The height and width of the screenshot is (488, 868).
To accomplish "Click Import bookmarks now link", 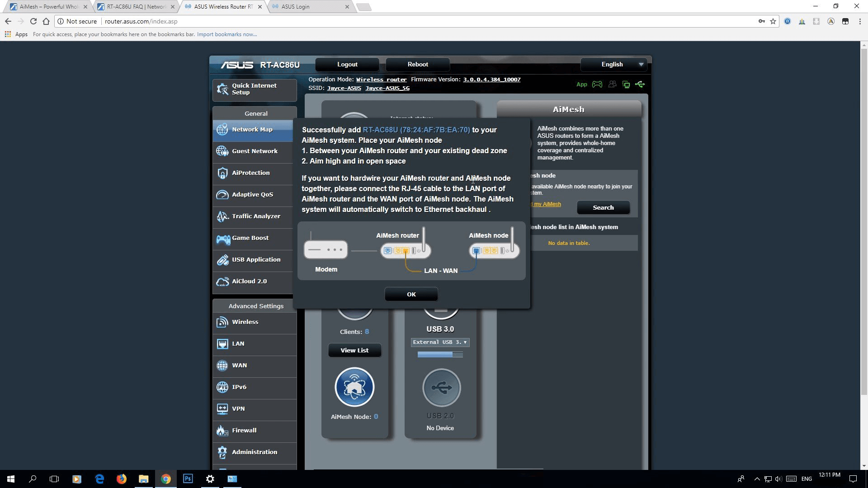I will (x=227, y=34).
